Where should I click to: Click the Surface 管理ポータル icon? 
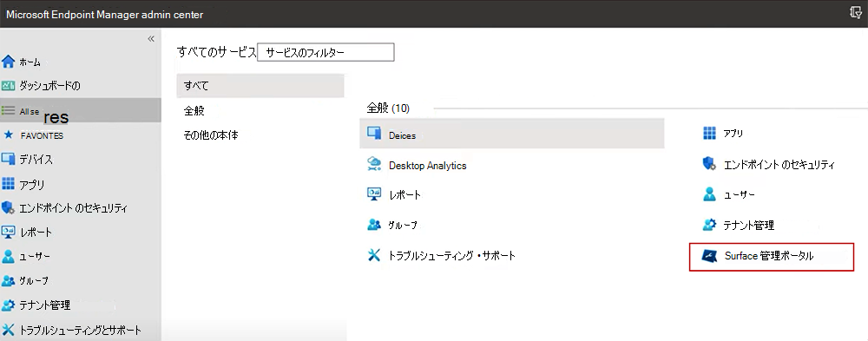(x=710, y=256)
